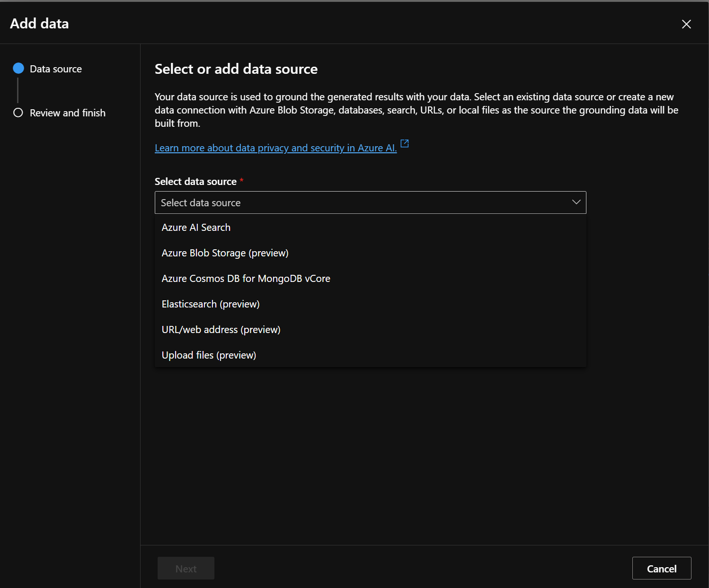The image size is (709, 588).
Task: Click the Review and finish step circle
Action: 18,113
